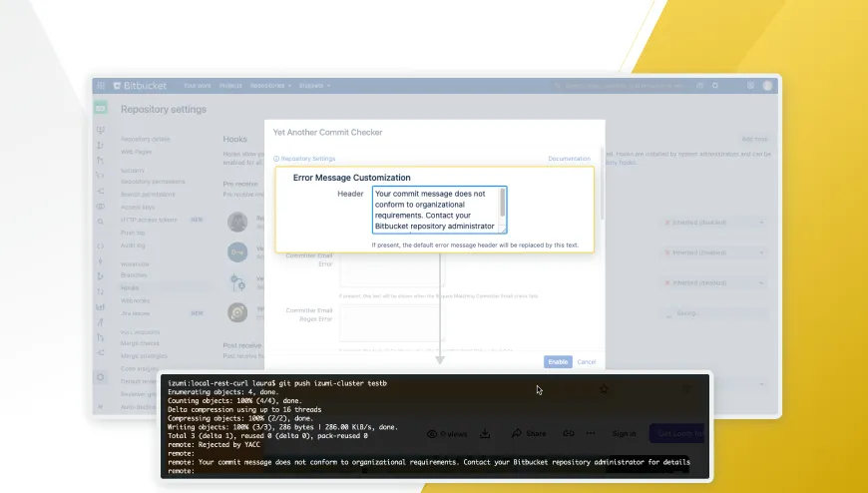The width and height of the screenshot is (868, 493).
Task: Open the Projects menu in the top navigation
Action: pyautogui.click(x=230, y=86)
